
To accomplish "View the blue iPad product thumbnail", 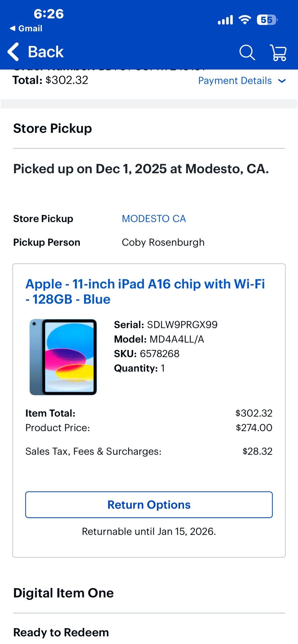I will pos(63,357).
